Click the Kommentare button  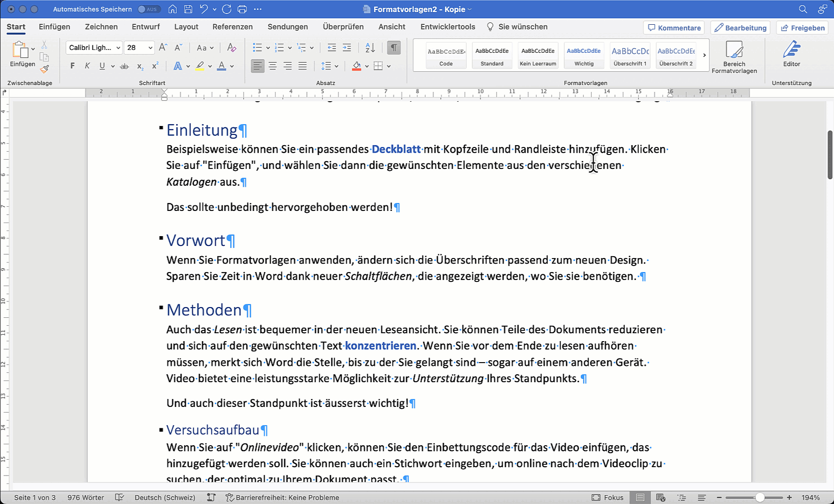point(674,28)
